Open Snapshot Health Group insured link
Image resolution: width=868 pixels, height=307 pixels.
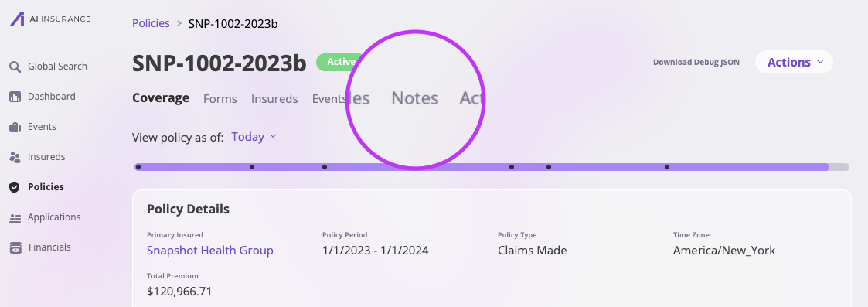[209, 250]
